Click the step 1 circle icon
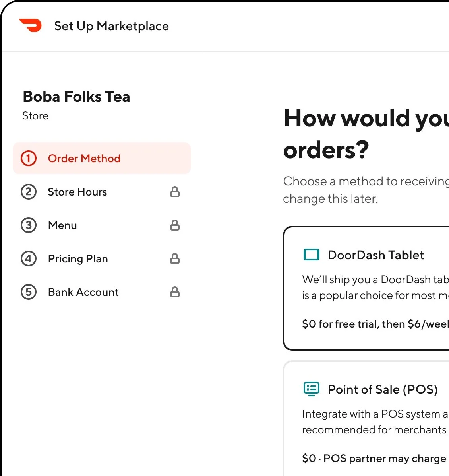This screenshot has height=476, width=449. click(29, 158)
